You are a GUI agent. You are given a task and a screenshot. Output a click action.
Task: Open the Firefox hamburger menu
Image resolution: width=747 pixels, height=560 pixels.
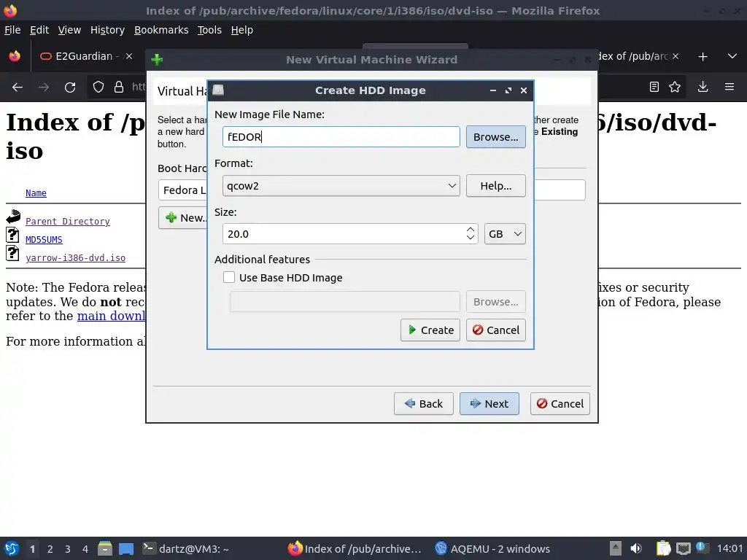click(729, 87)
